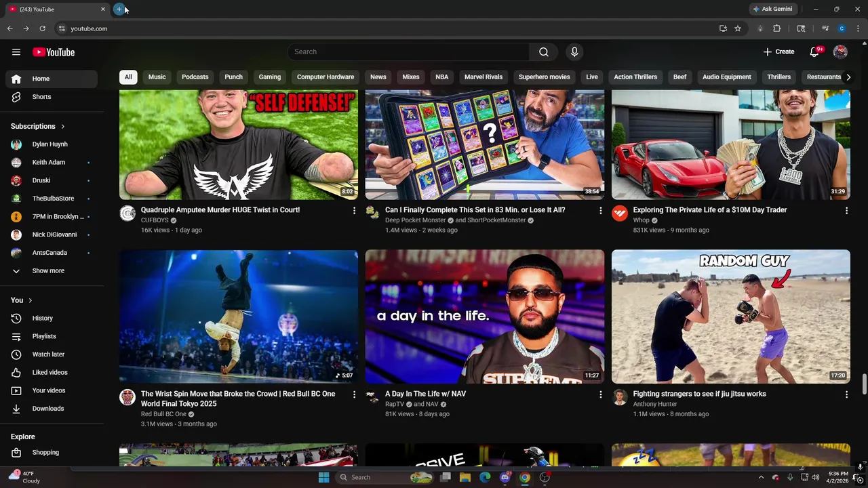Open Keith Adam subscription channel
The image size is (868, 488).
click(52, 163)
